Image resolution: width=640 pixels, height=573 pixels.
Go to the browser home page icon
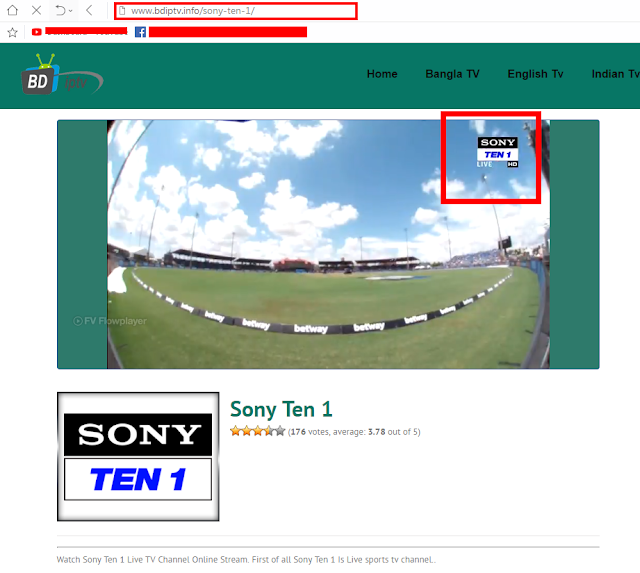[x=13, y=10]
